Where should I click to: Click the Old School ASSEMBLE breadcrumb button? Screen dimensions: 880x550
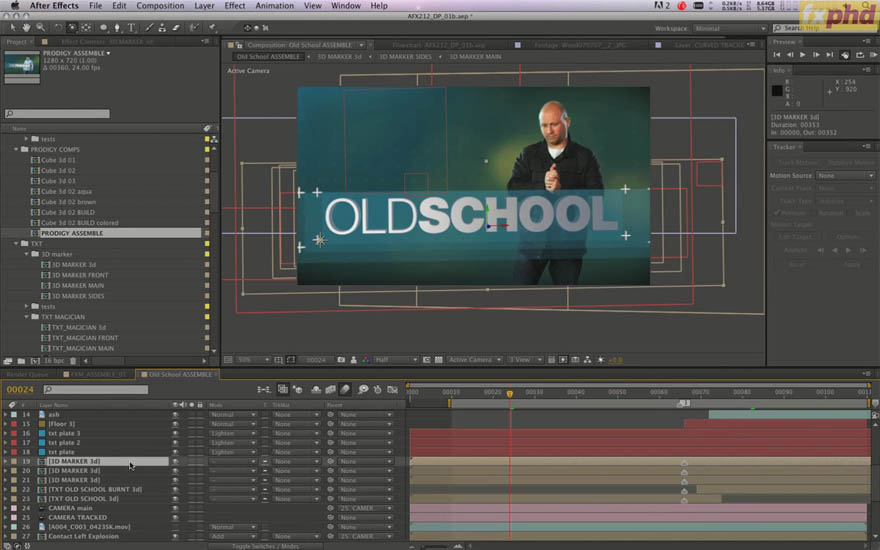pos(268,57)
